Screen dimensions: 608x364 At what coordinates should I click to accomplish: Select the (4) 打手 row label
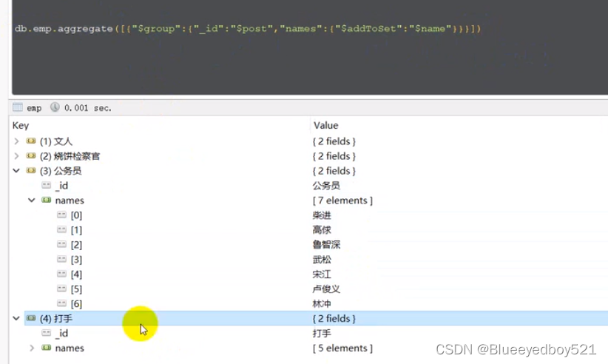(x=56, y=319)
